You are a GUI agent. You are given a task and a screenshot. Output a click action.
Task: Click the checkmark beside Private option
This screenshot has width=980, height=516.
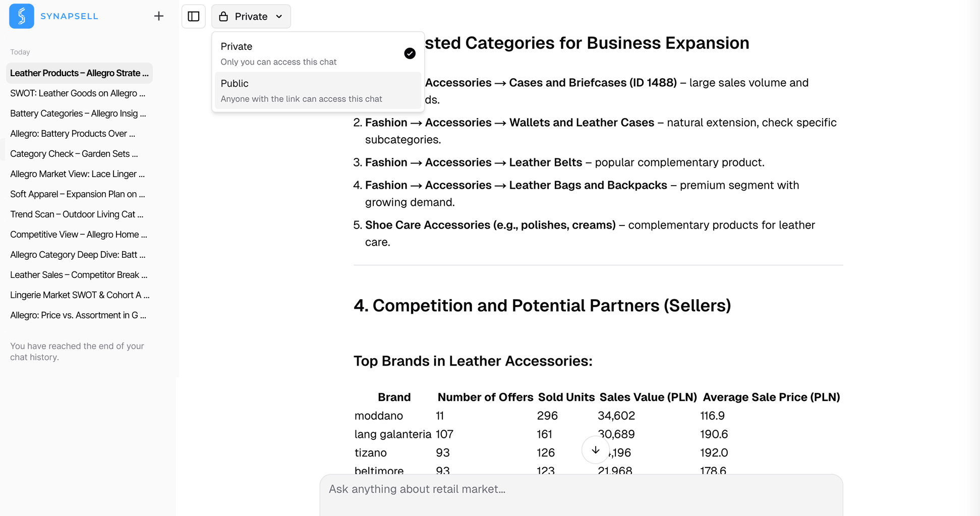pos(410,53)
